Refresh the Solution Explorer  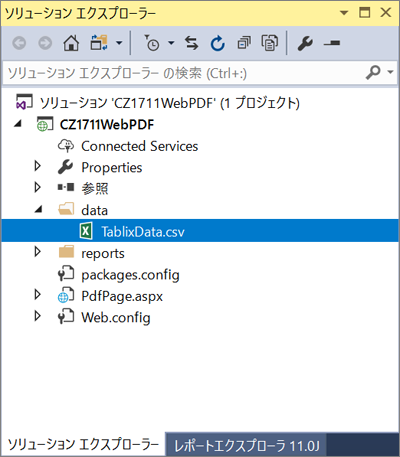pos(218,43)
